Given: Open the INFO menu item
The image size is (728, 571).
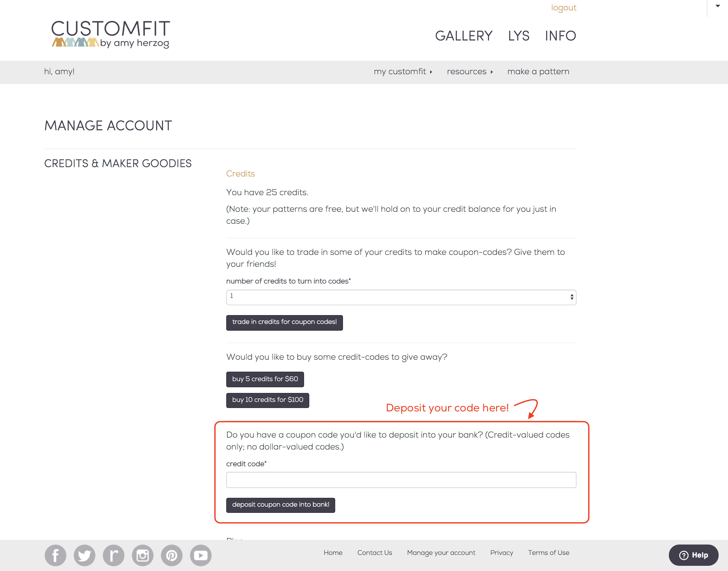Looking at the screenshot, I should [560, 36].
